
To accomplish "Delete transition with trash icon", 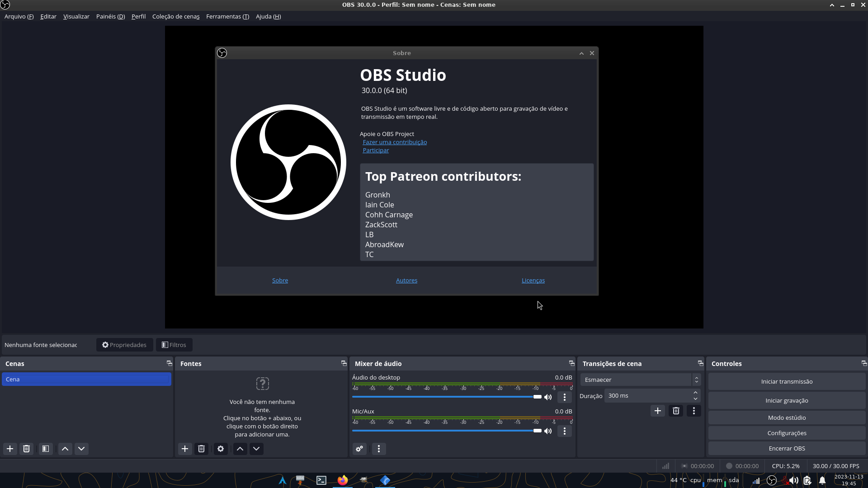I will pos(676,411).
